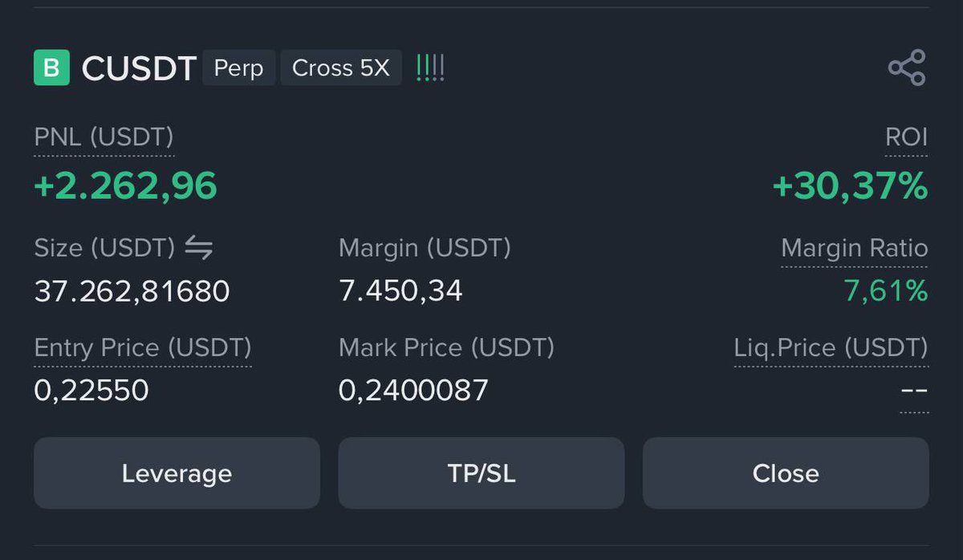This screenshot has height=560, width=963.
Task: Open the TP/SL settings button
Action: pos(481,473)
